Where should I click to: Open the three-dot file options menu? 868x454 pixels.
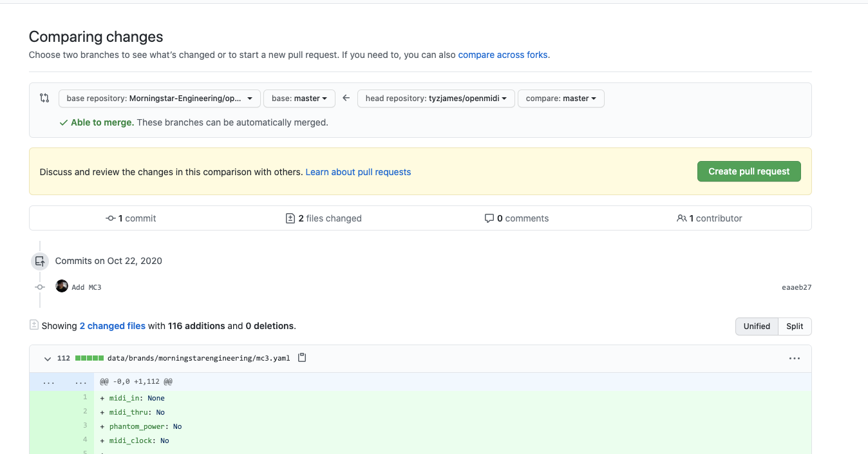[x=794, y=359]
